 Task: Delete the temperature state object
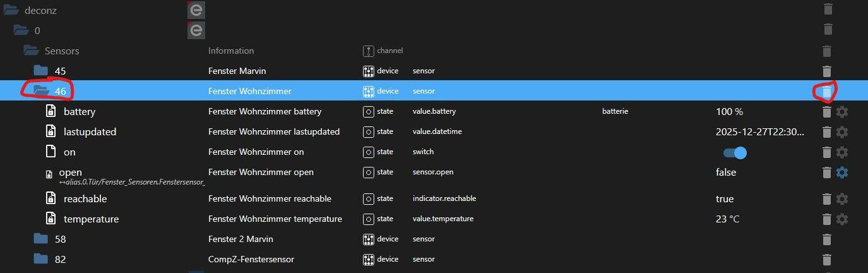point(826,219)
